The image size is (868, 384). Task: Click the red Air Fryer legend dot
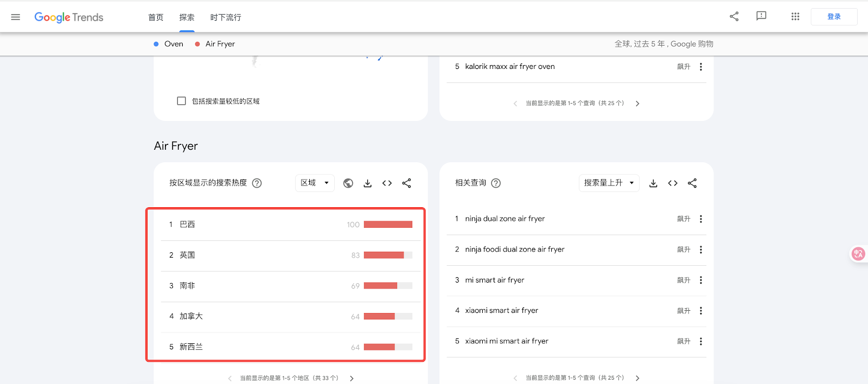point(197,44)
